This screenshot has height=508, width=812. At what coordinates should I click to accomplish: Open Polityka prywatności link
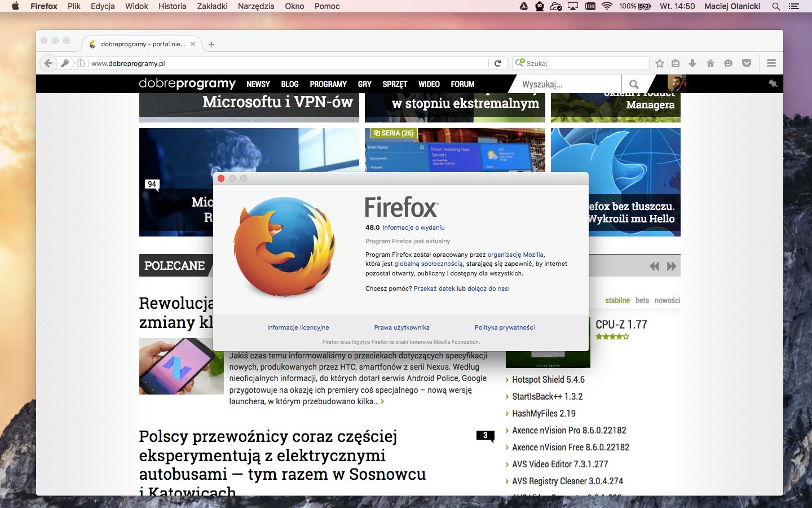(505, 327)
